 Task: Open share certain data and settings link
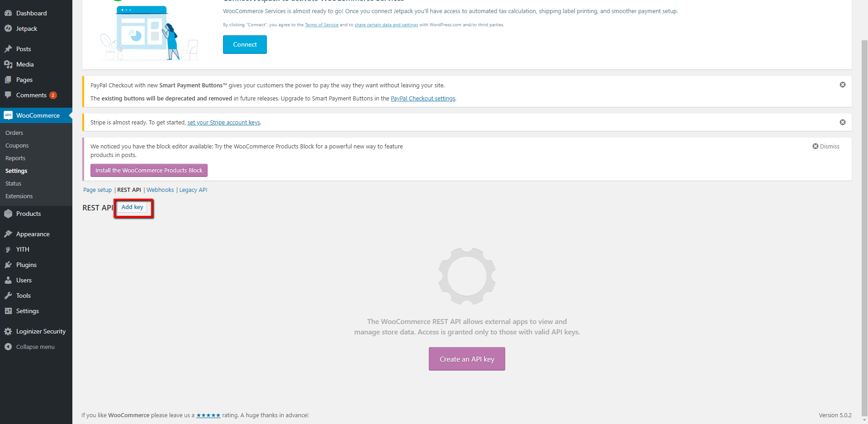[386, 25]
